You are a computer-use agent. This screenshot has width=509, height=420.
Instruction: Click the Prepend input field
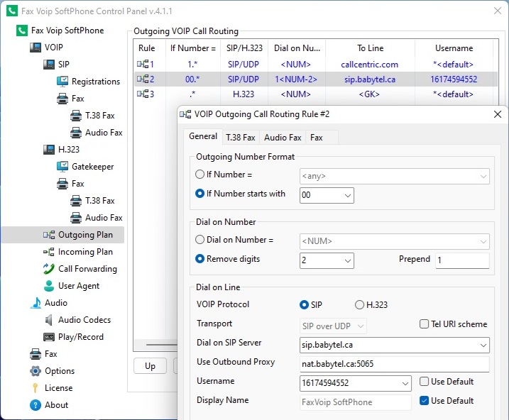462,260
